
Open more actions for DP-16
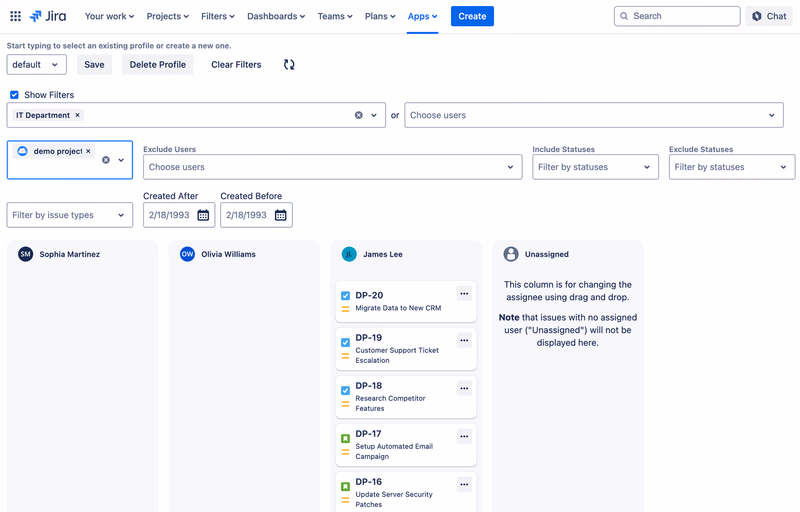point(464,484)
